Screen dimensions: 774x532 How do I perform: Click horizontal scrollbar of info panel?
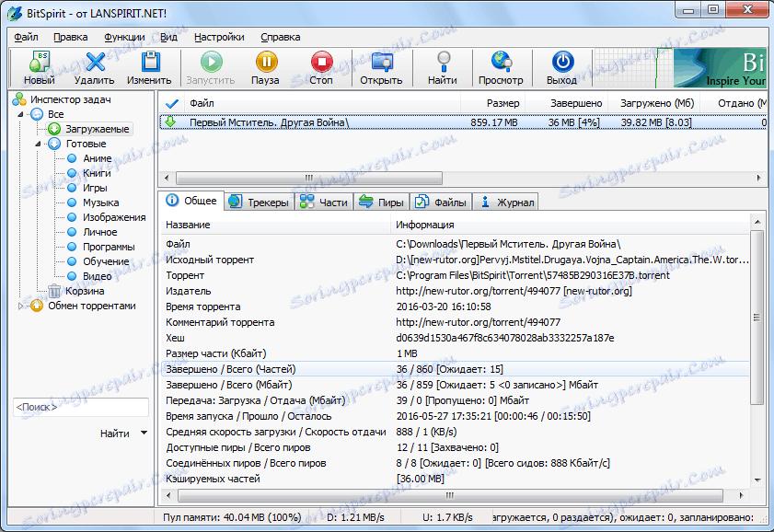(450, 495)
